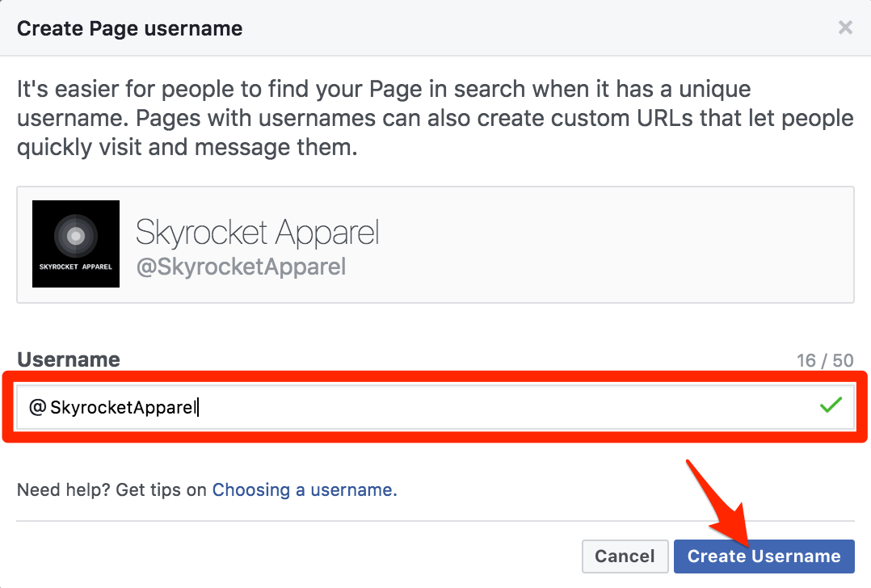Click the concentric circles emblem in logo
The height and width of the screenshot is (588, 871).
(x=75, y=236)
